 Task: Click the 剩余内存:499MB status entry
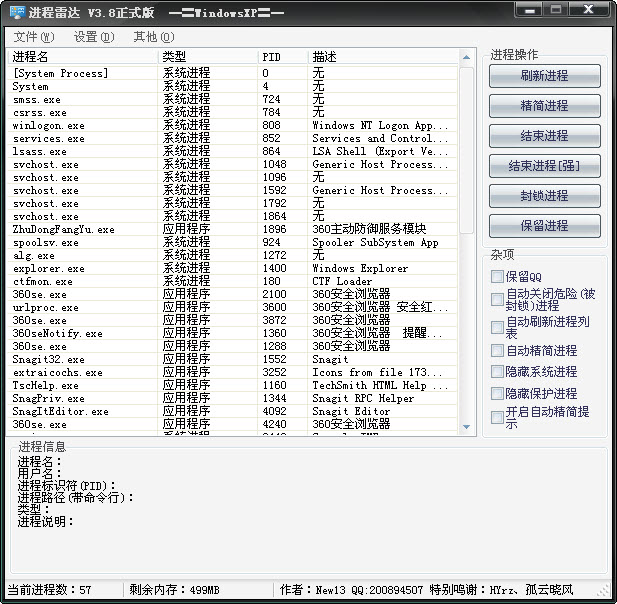click(174, 589)
